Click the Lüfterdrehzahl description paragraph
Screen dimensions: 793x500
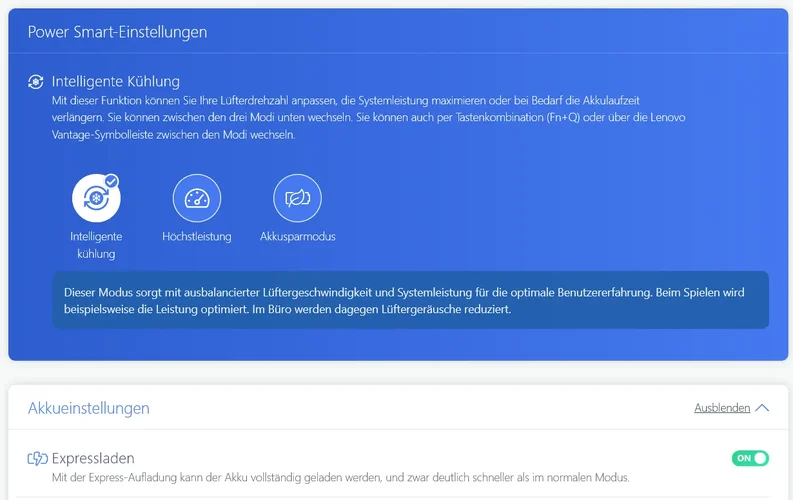(x=368, y=117)
